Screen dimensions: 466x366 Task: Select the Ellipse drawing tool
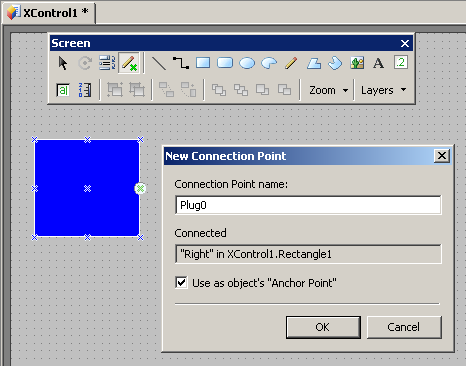pos(247,63)
